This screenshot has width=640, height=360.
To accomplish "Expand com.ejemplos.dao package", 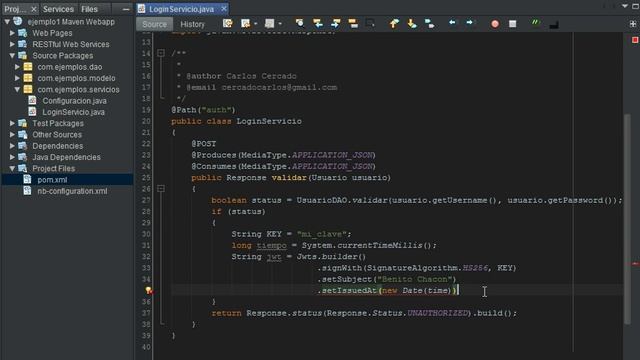I will (17, 67).
